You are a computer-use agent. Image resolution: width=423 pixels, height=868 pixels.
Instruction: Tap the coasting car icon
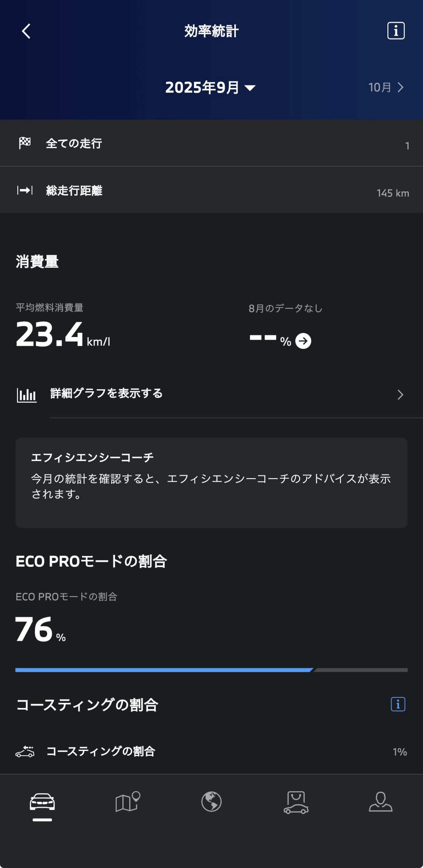coord(25,752)
